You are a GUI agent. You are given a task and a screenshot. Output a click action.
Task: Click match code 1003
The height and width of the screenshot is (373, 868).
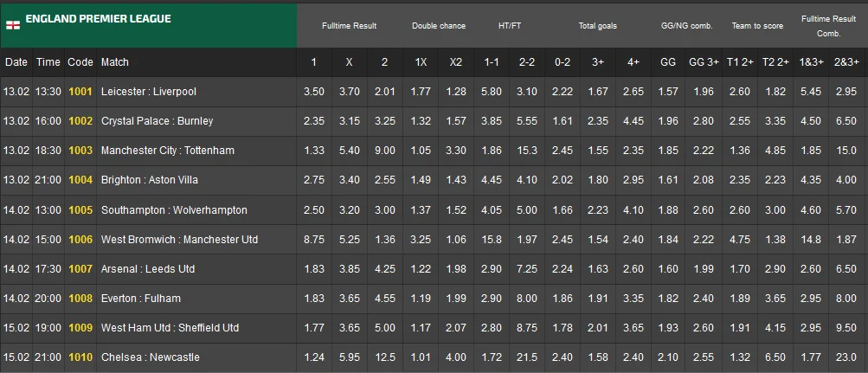80,151
